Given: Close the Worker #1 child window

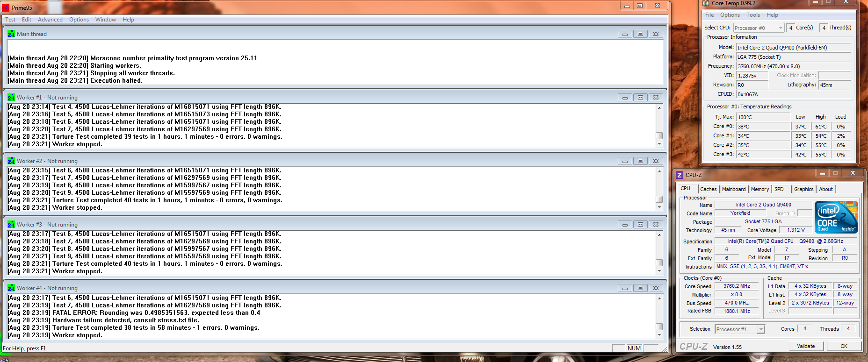Looking at the screenshot, I should (656, 98).
